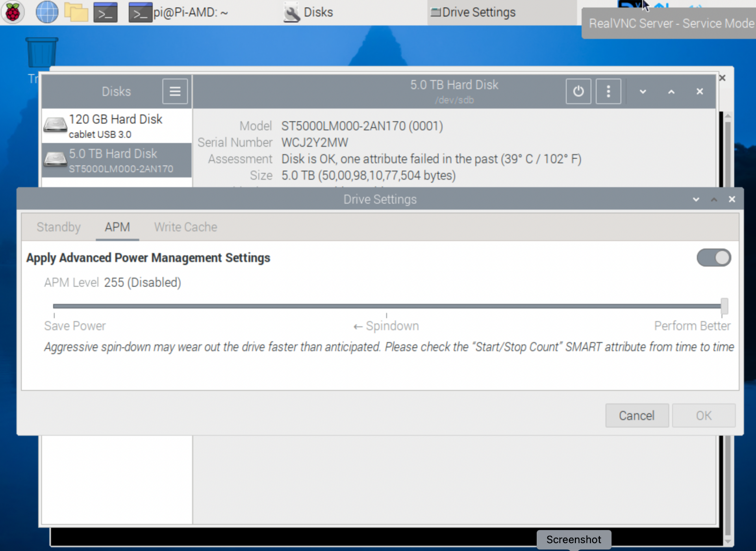
Task: Launch the web browser from the taskbar
Action: [x=47, y=12]
